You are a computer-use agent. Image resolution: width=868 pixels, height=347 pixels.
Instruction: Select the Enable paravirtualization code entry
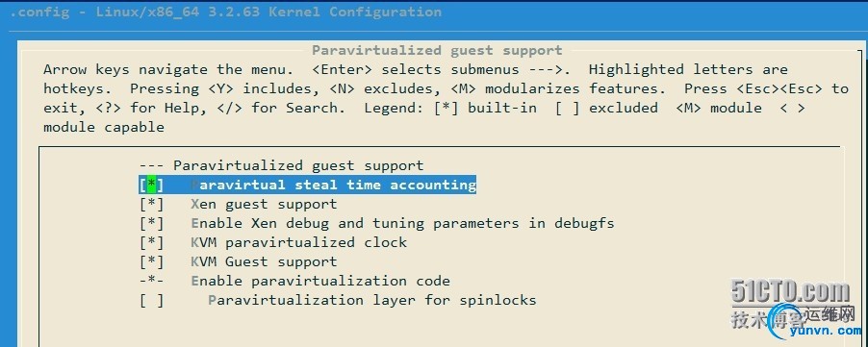(319, 282)
